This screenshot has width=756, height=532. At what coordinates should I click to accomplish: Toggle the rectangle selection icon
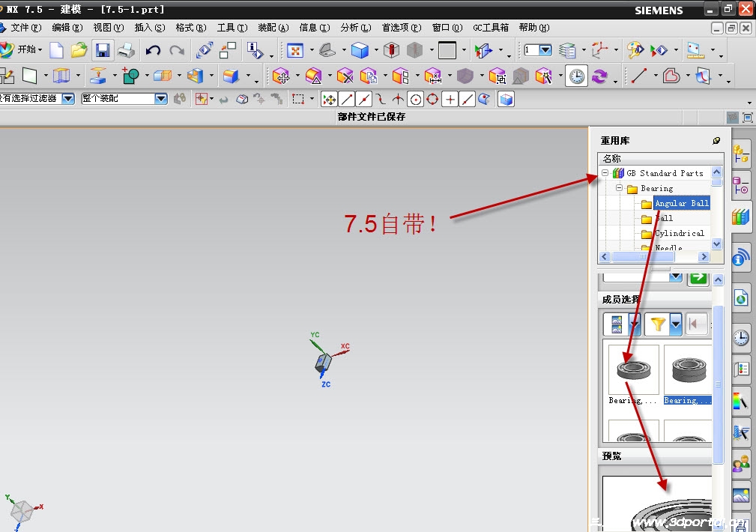pos(298,100)
